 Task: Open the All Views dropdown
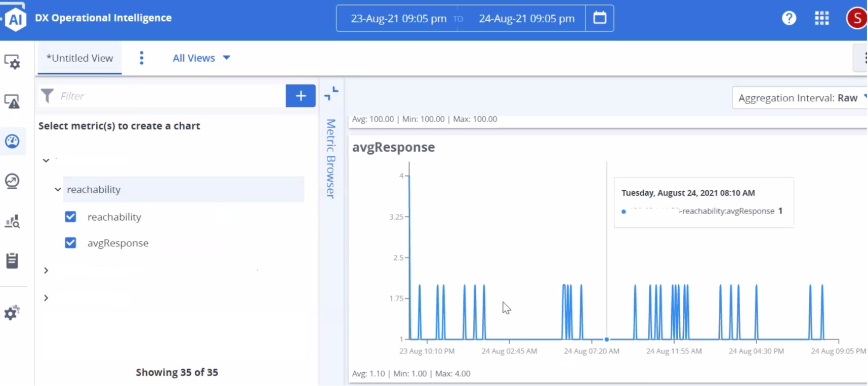click(201, 58)
